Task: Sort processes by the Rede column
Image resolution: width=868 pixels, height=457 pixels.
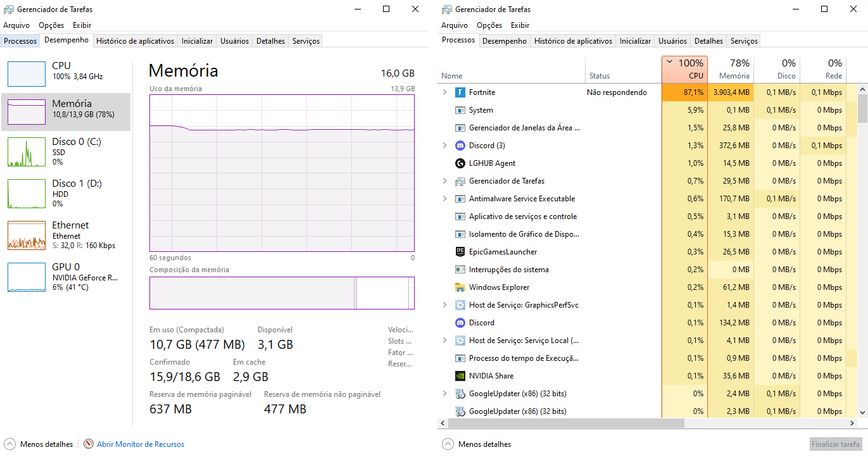Action: click(x=823, y=69)
